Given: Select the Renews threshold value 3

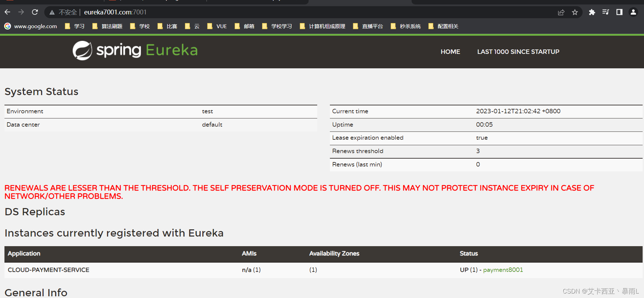Looking at the screenshot, I should 478,151.
